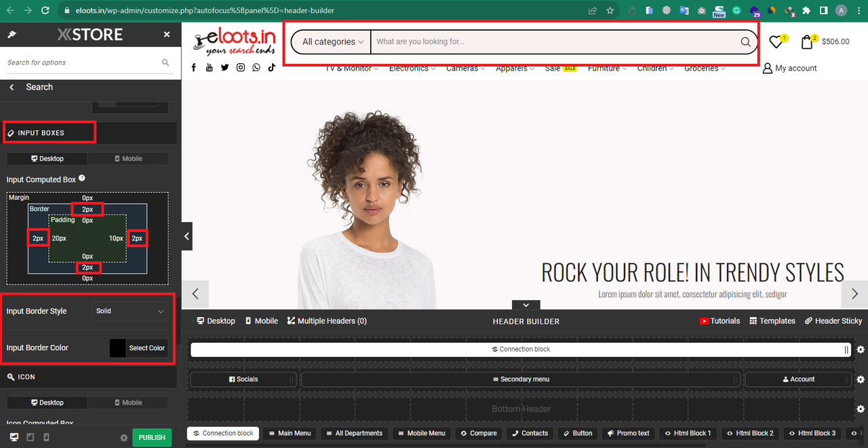This screenshot has height=448, width=868.
Task: Select Desktop tab under Icon section
Action: click(47, 403)
